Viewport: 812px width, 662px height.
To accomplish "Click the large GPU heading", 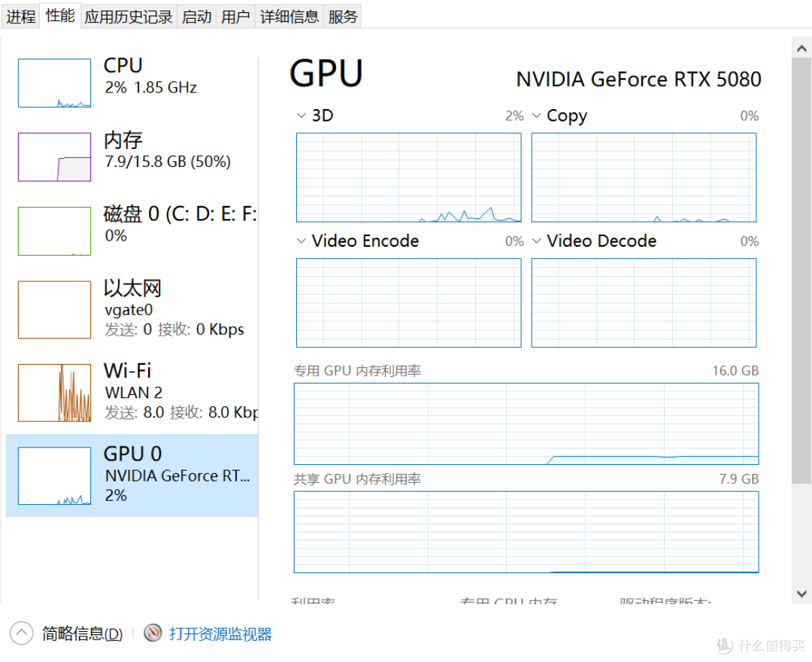I will pyautogui.click(x=326, y=74).
